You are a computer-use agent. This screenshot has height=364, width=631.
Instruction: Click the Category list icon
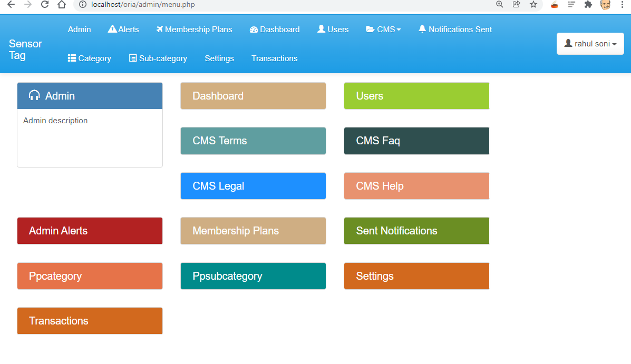coord(72,58)
